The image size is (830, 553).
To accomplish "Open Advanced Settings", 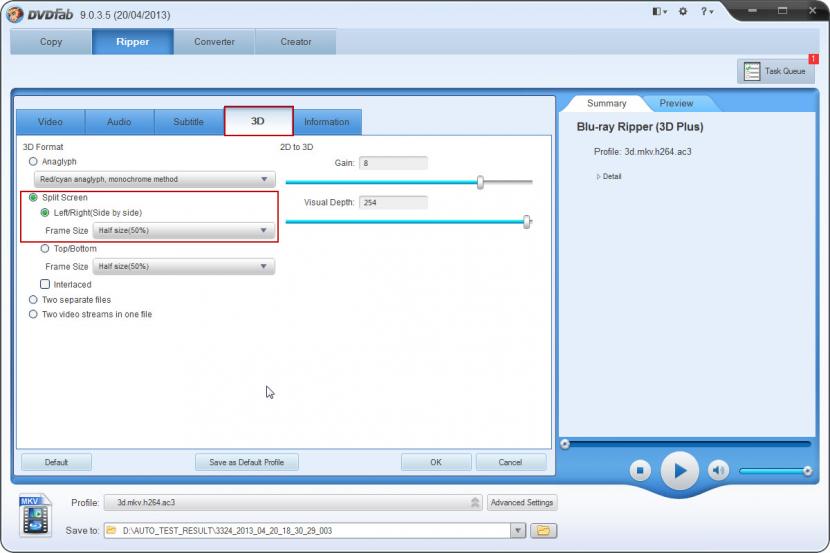I will click(522, 502).
